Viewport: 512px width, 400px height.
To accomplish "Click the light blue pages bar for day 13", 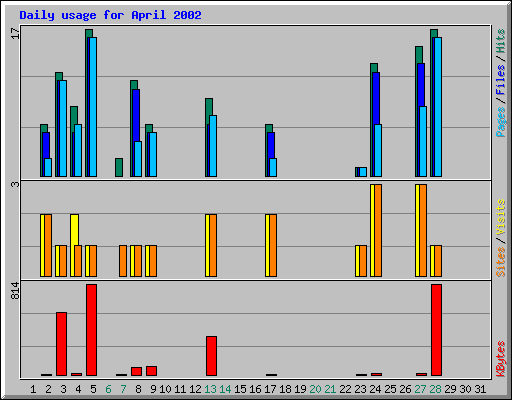I will click(x=213, y=146).
